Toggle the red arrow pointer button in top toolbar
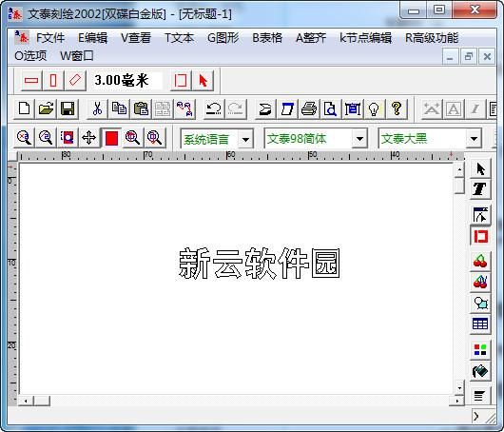Image resolution: width=504 pixels, height=432 pixels. click(x=203, y=81)
